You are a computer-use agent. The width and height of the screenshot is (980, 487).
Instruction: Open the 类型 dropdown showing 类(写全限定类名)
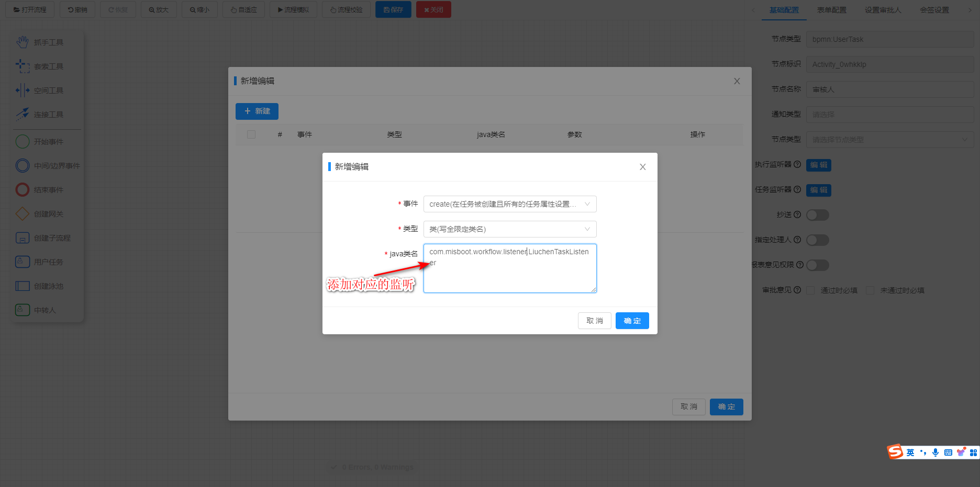click(x=510, y=229)
